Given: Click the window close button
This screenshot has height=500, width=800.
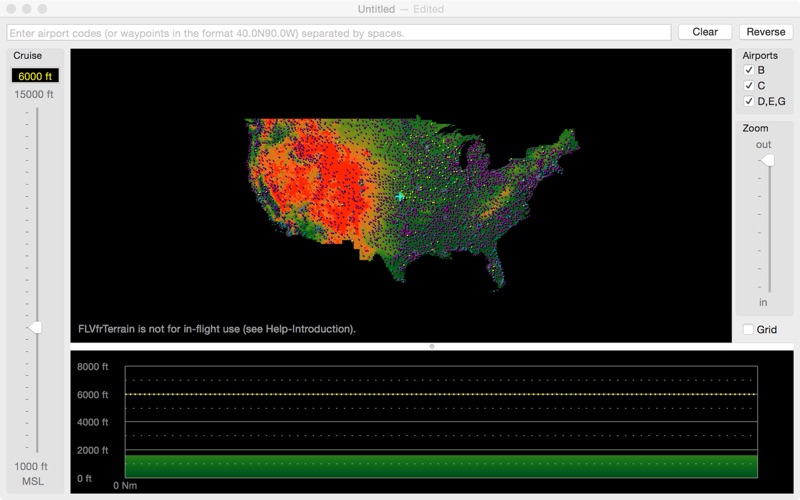Looking at the screenshot, I should [11, 9].
